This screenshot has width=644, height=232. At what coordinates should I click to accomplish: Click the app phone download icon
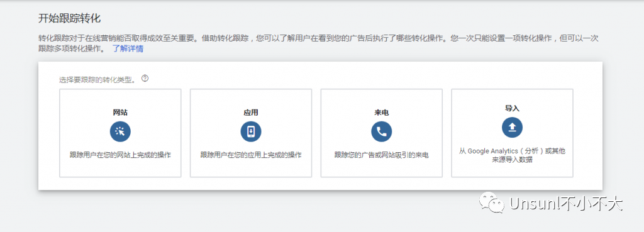coord(250,131)
